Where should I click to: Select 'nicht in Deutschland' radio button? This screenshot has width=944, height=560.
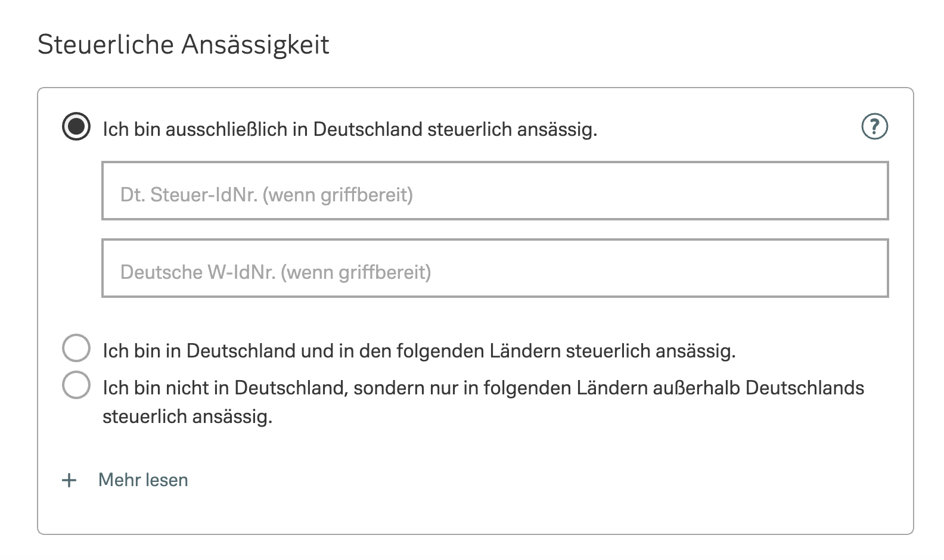(76, 385)
